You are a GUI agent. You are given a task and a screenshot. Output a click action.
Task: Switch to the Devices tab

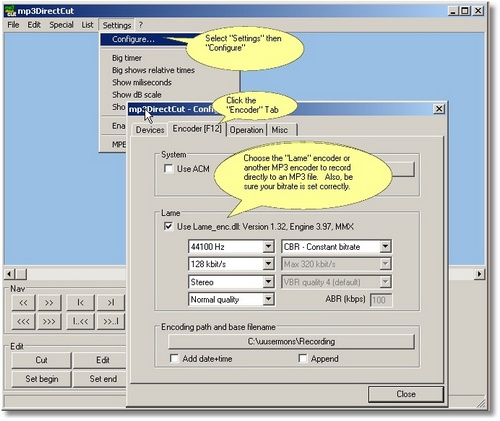[x=150, y=130]
